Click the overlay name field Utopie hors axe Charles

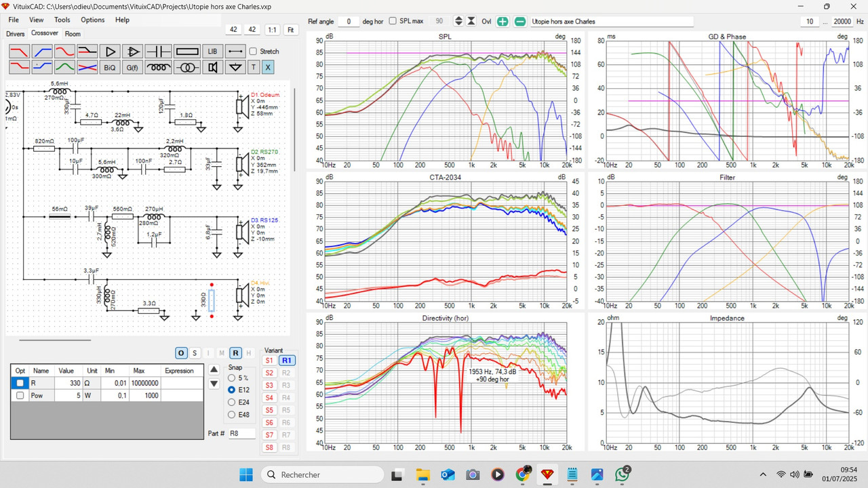[x=611, y=22]
